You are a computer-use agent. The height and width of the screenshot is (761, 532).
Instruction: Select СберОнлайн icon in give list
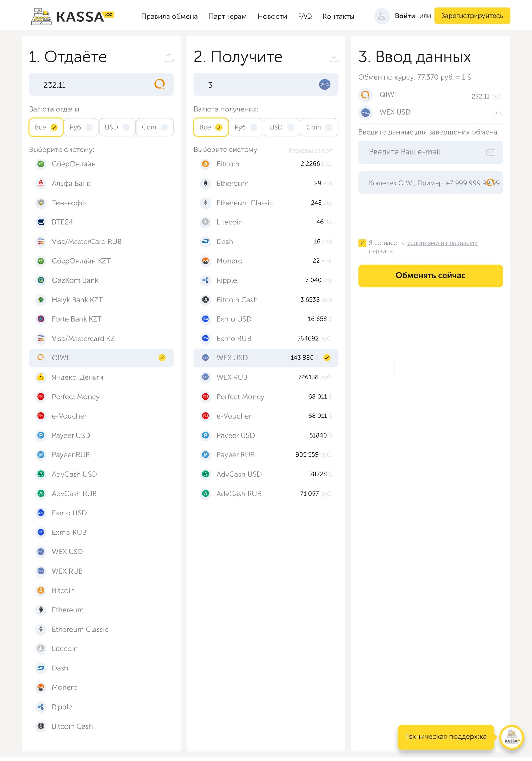coord(41,164)
